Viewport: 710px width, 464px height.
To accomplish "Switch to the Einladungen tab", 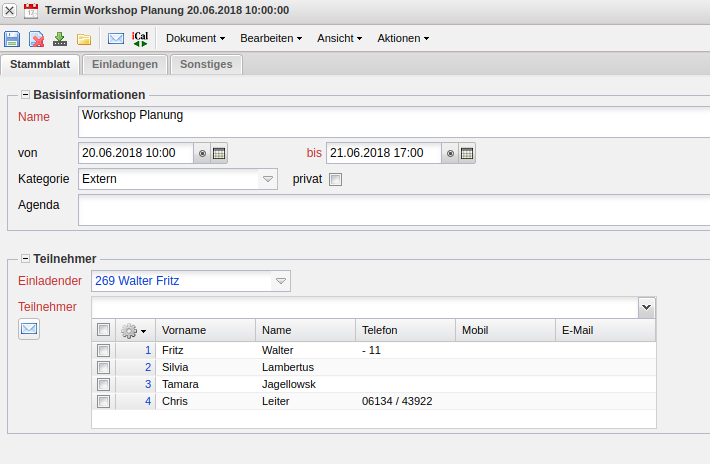I will tap(124, 64).
